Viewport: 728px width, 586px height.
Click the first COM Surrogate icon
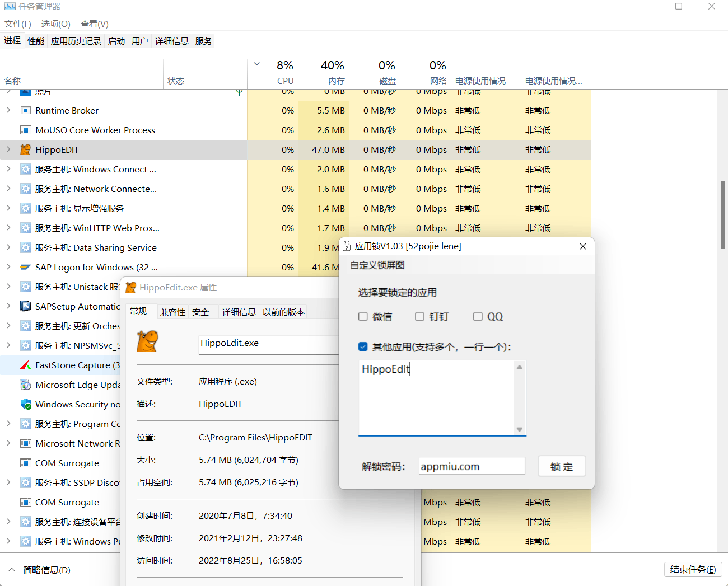click(x=25, y=463)
